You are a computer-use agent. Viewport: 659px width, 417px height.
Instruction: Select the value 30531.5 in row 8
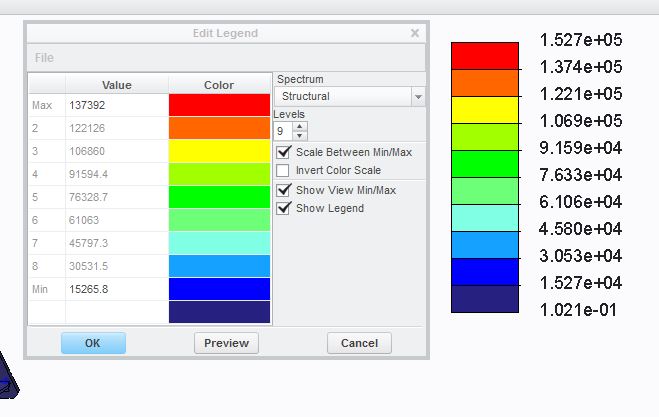(x=117, y=266)
